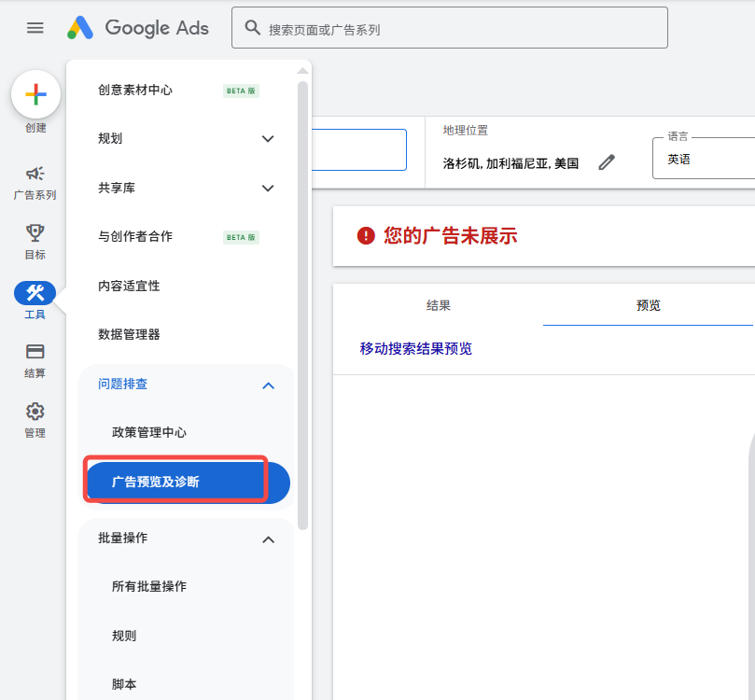The width and height of the screenshot is (755, 700).
Task: Open the 结算 sidebar icon
Action: [x=35, y=353]
